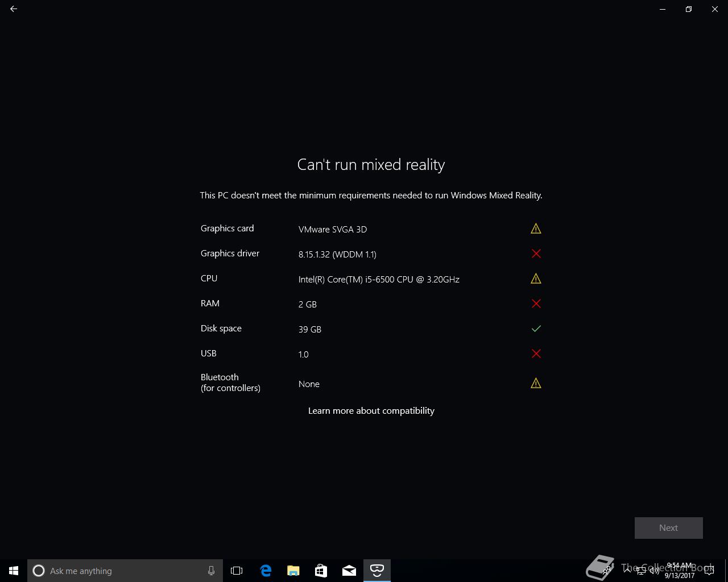Click the 2 GB RAM value

pos(308,304)
